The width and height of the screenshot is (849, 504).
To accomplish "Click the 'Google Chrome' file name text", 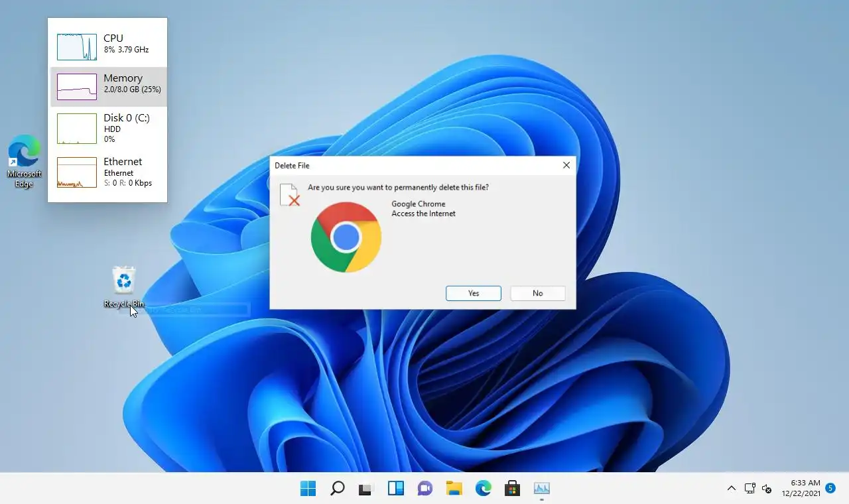I will [x=419, y=204].
